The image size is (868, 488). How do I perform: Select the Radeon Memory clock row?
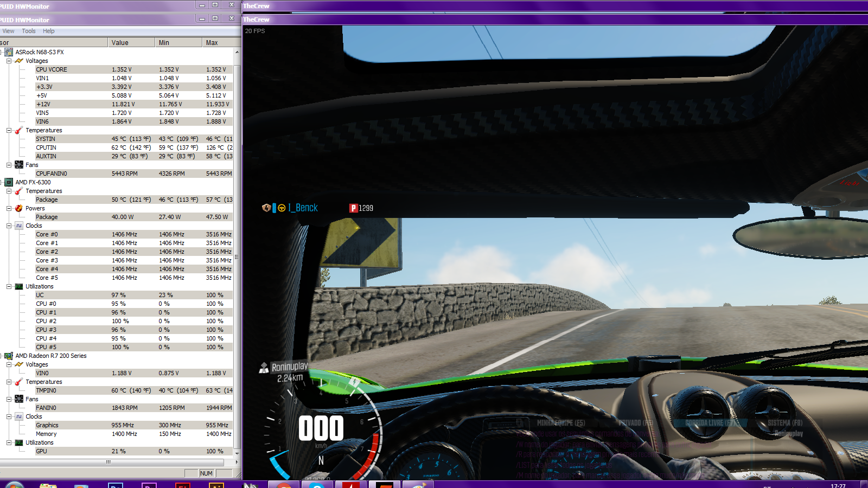(x=134, y=434)
